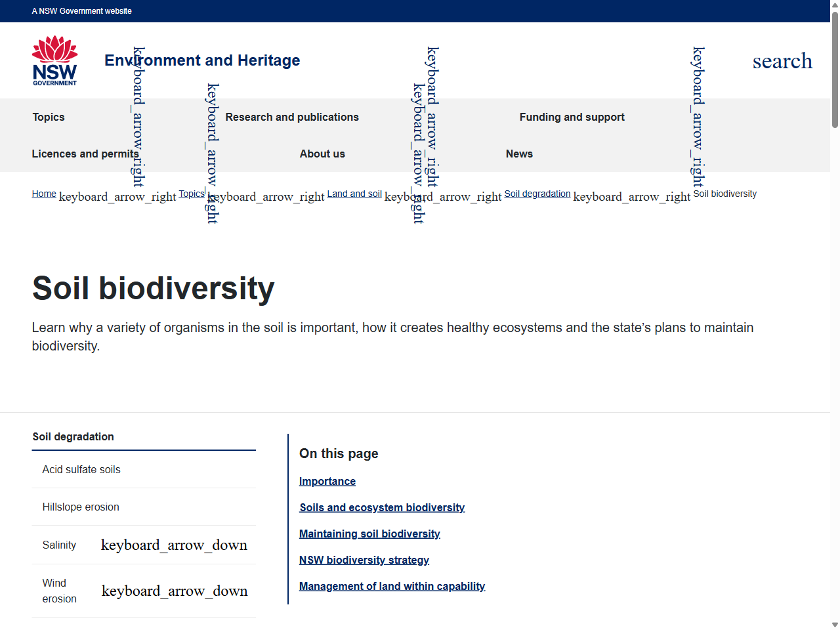Jump to the Importance section

[327, 481]
